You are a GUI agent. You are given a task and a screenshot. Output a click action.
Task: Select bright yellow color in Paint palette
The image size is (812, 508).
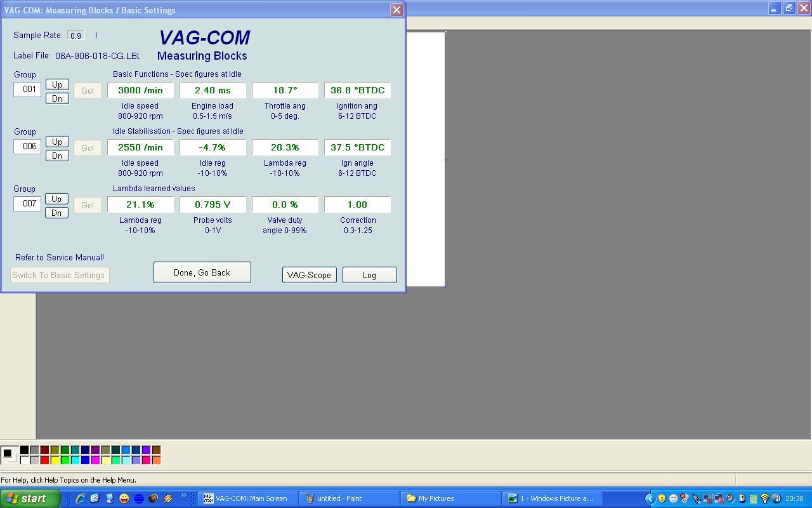pyautogui.click(x=55, y=460)
